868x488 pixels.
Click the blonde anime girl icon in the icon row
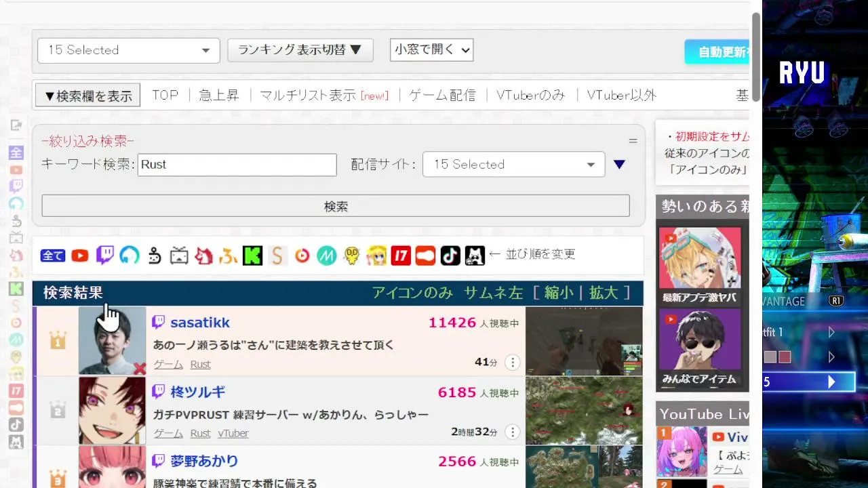pyautogui.click(x=376, y=256)
